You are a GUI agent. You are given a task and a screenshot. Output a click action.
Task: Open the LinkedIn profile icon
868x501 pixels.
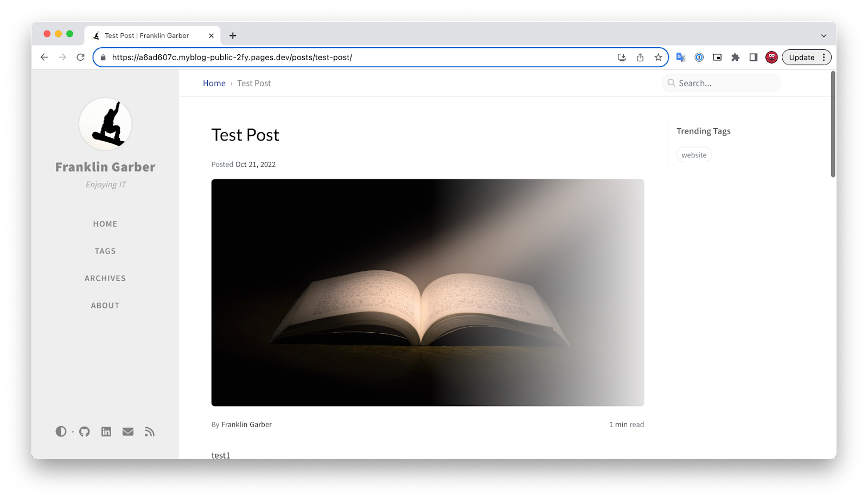[106, 432]
